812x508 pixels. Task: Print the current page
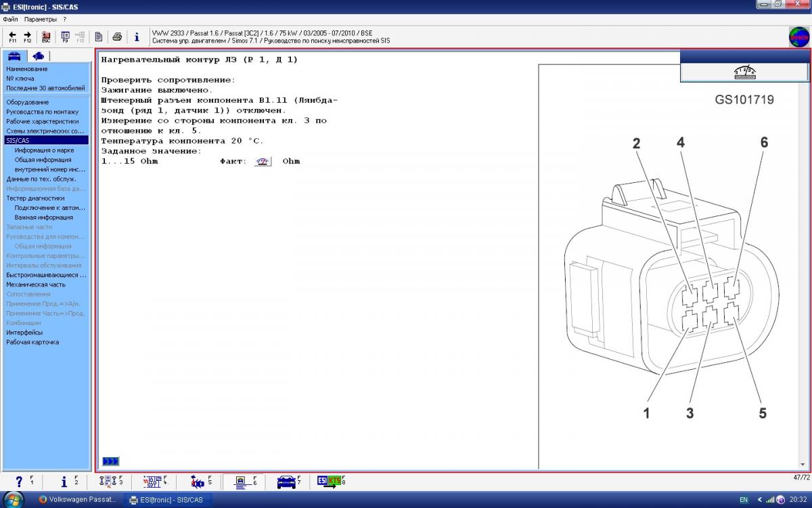(117, 37)
